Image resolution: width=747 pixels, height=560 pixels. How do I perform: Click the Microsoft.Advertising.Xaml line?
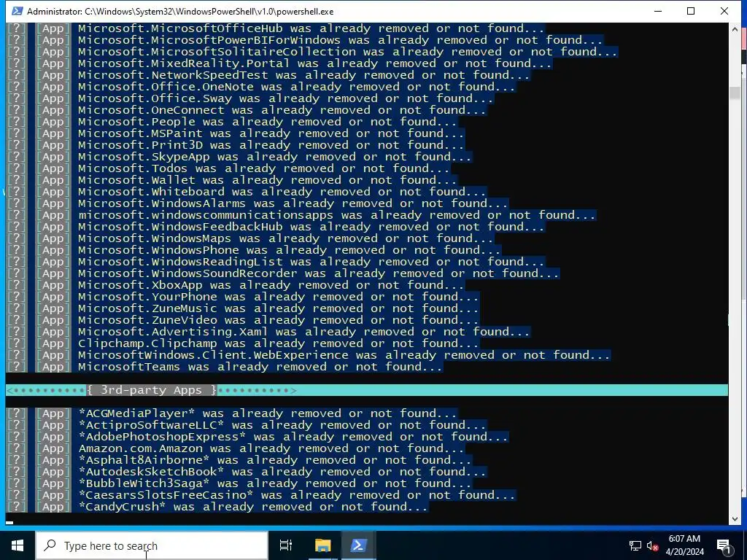pyautogui.click(x=268, y=332)
